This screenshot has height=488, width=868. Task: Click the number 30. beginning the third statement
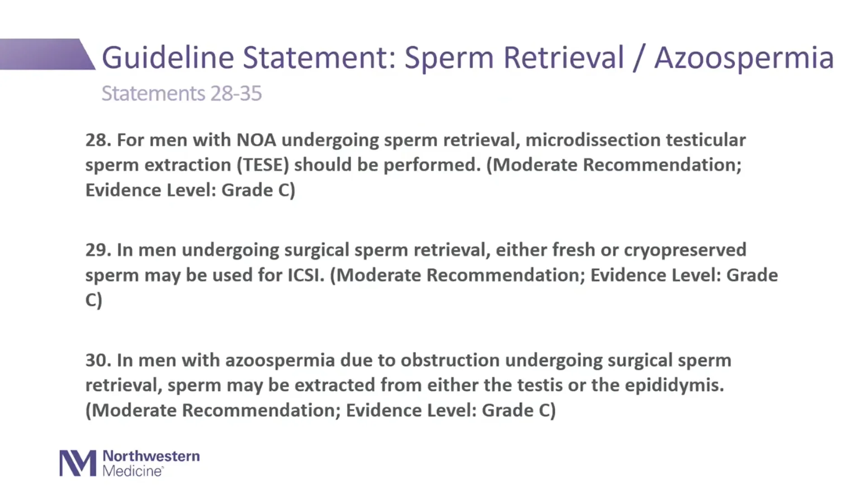point(99,360)
